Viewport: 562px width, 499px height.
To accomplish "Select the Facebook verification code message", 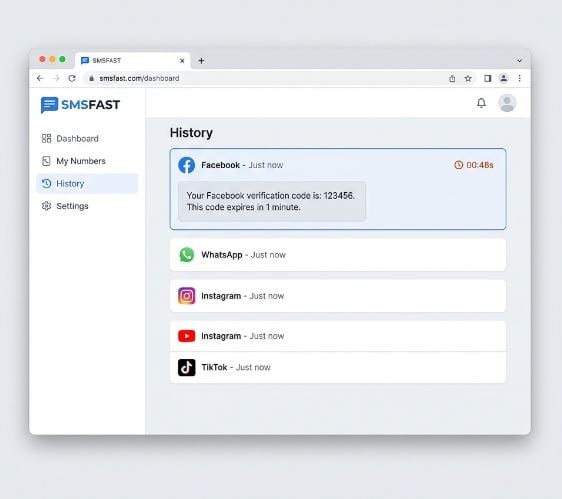I will [x=272, y=201].
